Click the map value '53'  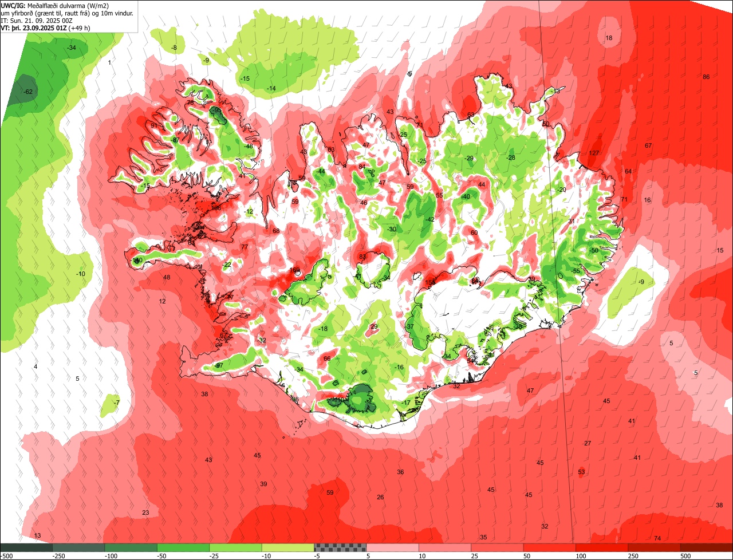click(582, 472)
